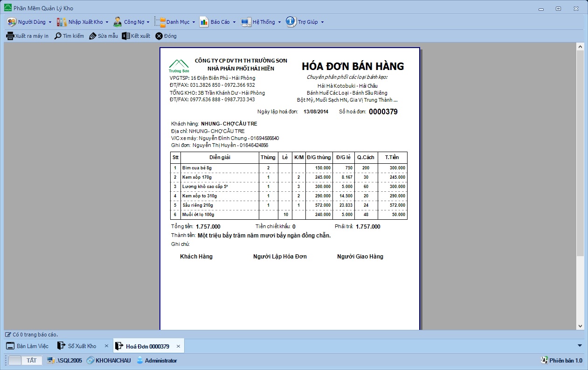This screenshot has height=370, width=588.
Task: Expand the Người Dùng dropdown menu
Action: 50,22
